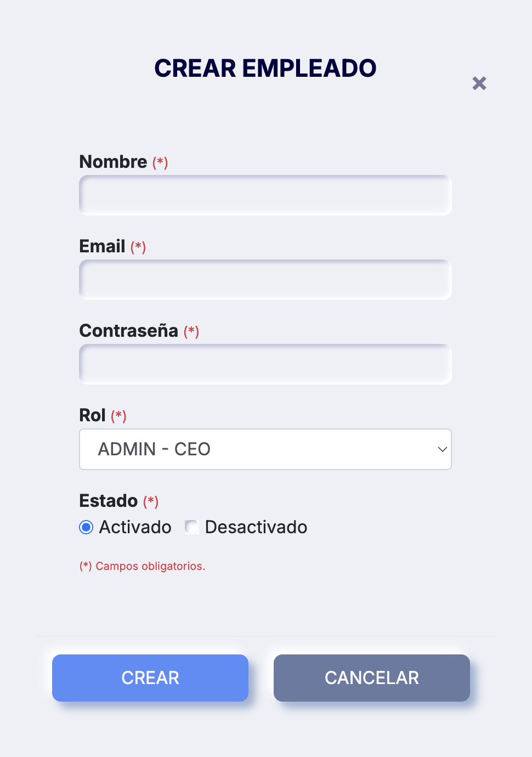Click the Email field label
The width and height of the screenshot is (532, 757).
[103, 246]
